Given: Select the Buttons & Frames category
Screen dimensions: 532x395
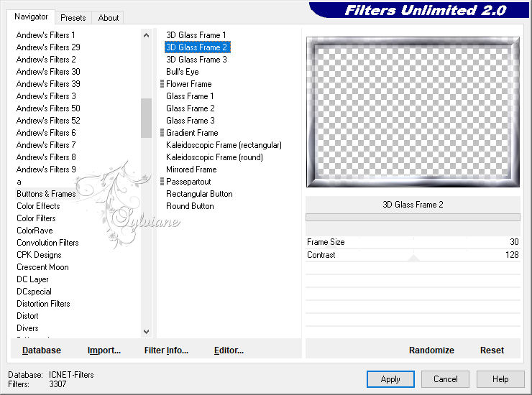Looking at the screenshot, I should [46, 194].
